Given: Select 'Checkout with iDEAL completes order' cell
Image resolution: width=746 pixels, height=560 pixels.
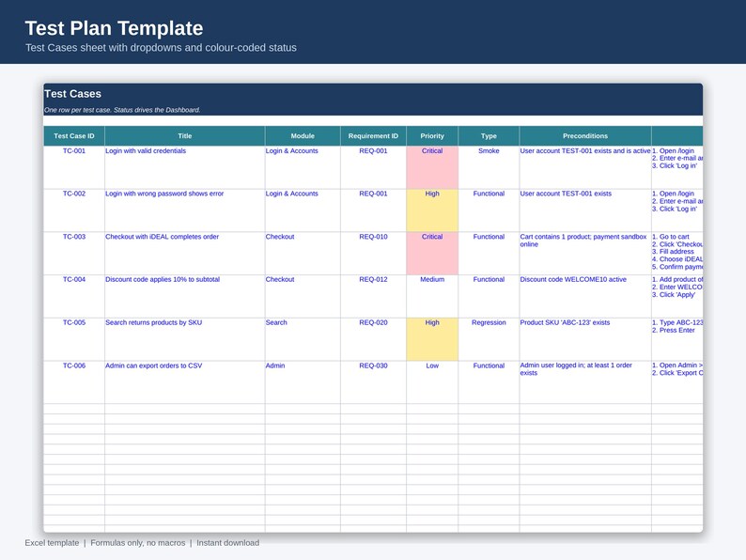Looking at the screenshot, I should [184, 254].
